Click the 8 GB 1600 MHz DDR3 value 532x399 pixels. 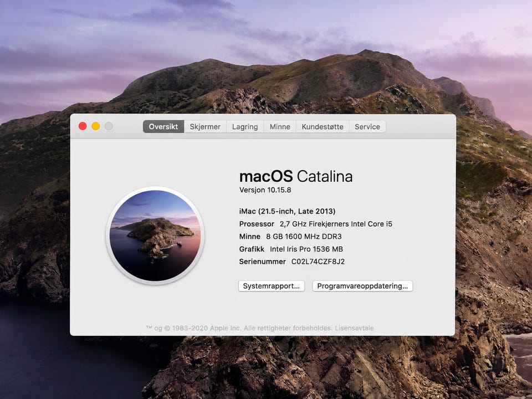(304, 237)
